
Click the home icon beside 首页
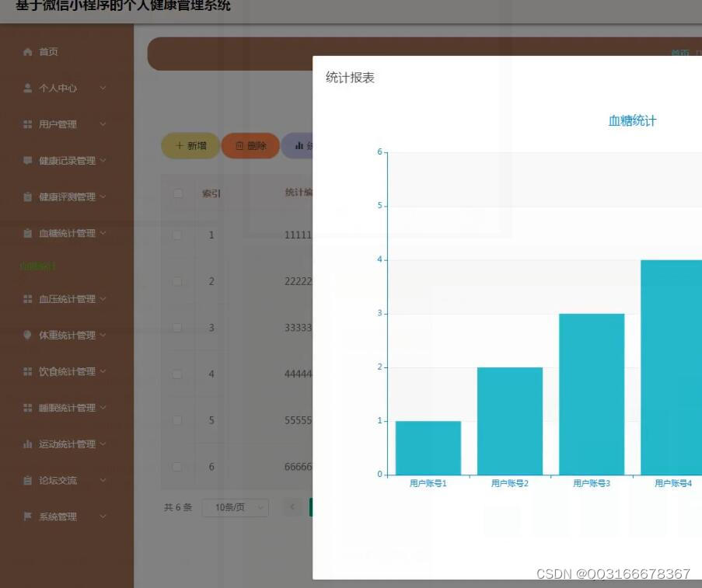coord(28,52)
